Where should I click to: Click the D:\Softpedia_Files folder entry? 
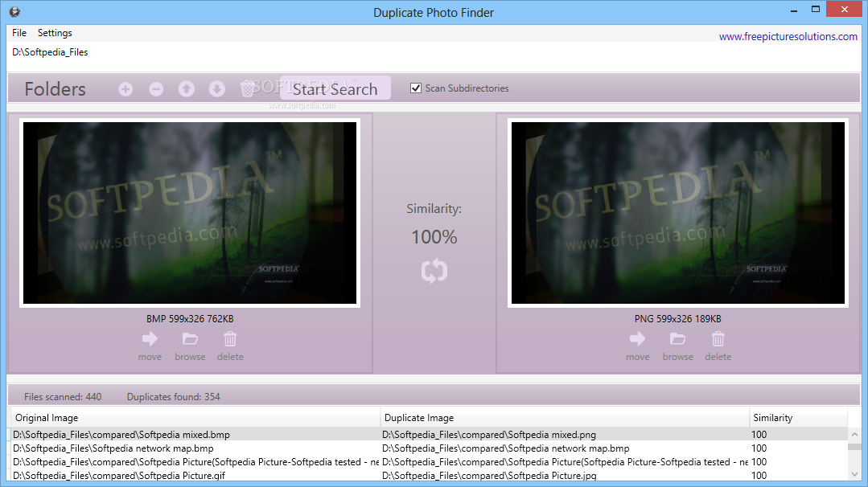click(x=50, y=52)
